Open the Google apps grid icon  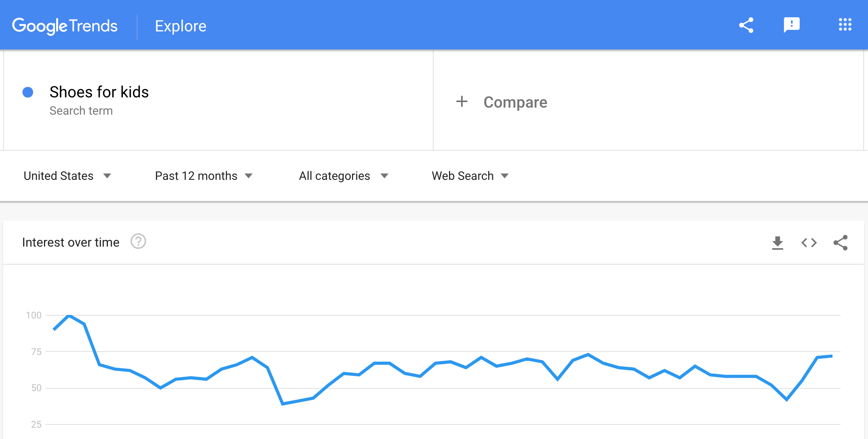[845, 25]
